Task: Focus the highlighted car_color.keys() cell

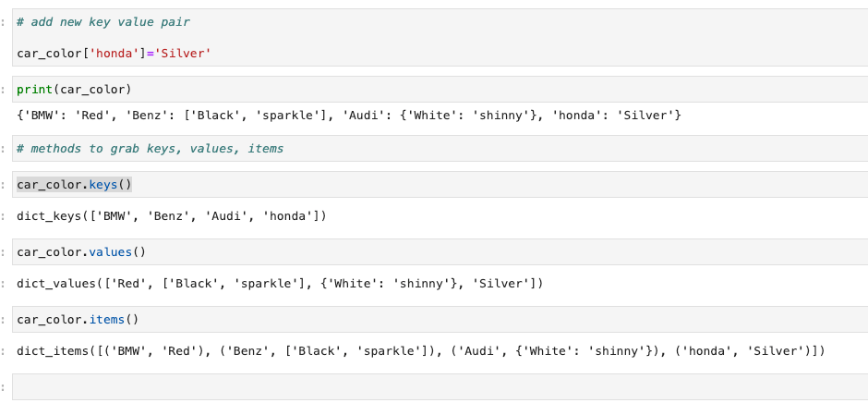Action: click(439, 184)
